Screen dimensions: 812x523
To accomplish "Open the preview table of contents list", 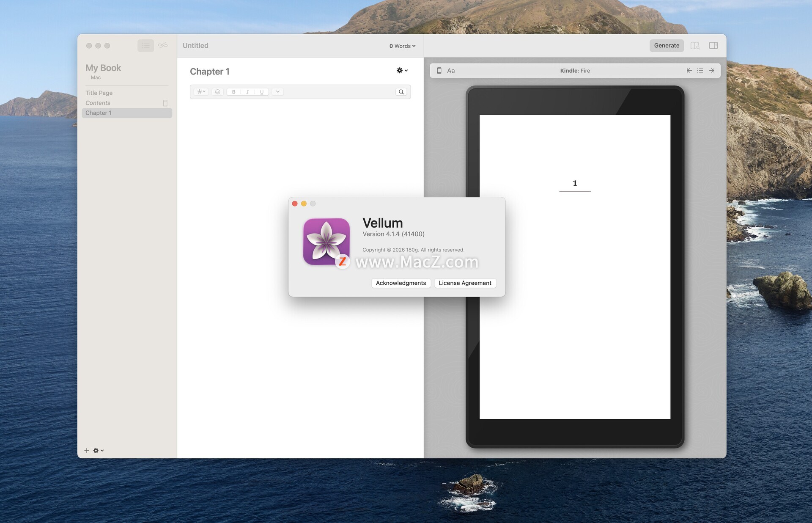I will coord(700,71).
